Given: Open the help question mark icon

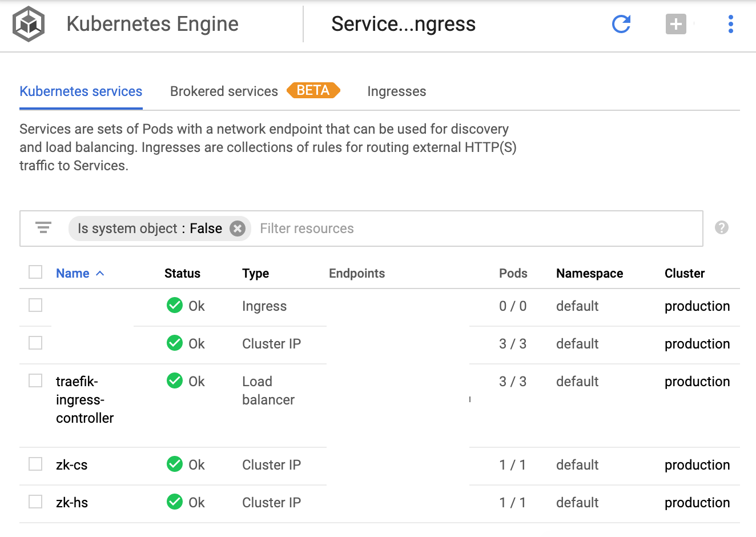Looking at the screenshot, I should (721, 227).
